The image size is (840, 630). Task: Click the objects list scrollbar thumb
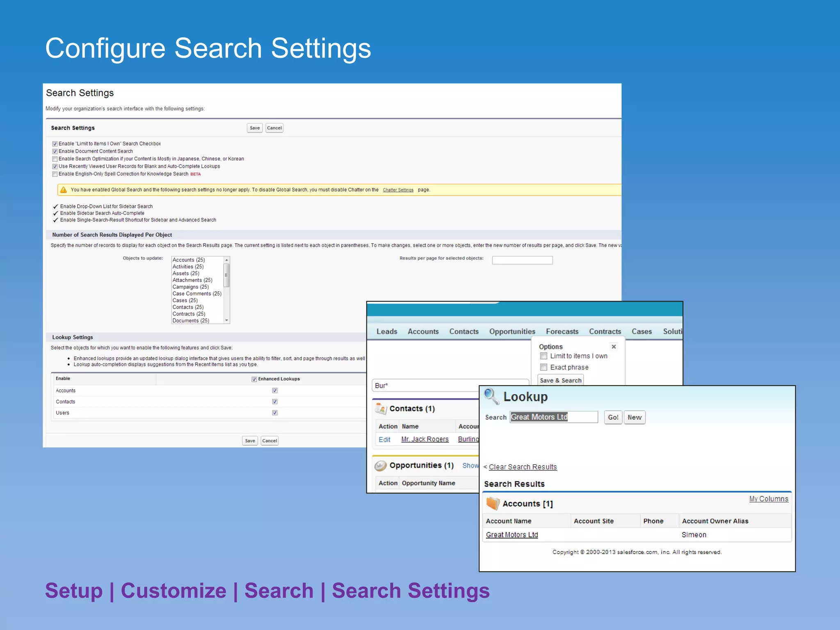coord(226,275)
